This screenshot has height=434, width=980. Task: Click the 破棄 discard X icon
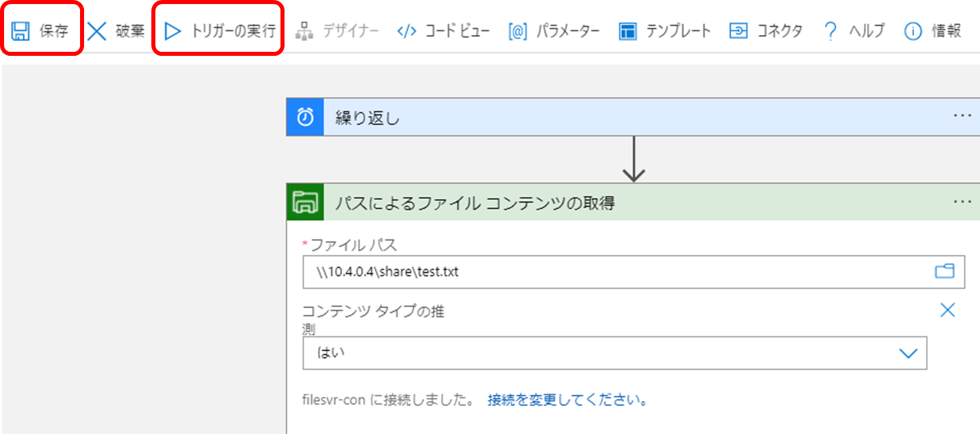tap(98, 31)
